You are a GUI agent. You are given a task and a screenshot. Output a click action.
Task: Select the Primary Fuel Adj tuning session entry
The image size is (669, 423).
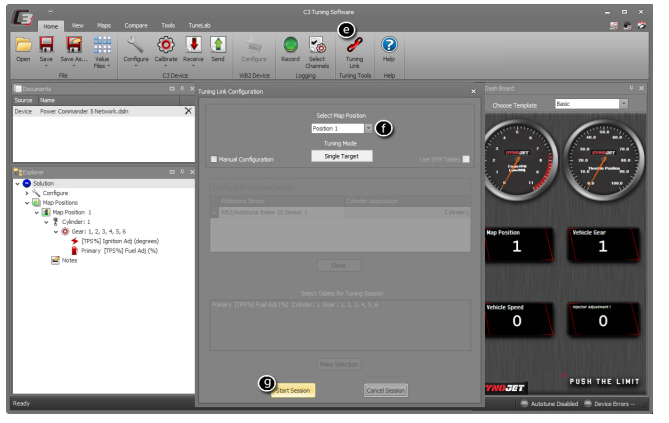click(x=295, y=305)
